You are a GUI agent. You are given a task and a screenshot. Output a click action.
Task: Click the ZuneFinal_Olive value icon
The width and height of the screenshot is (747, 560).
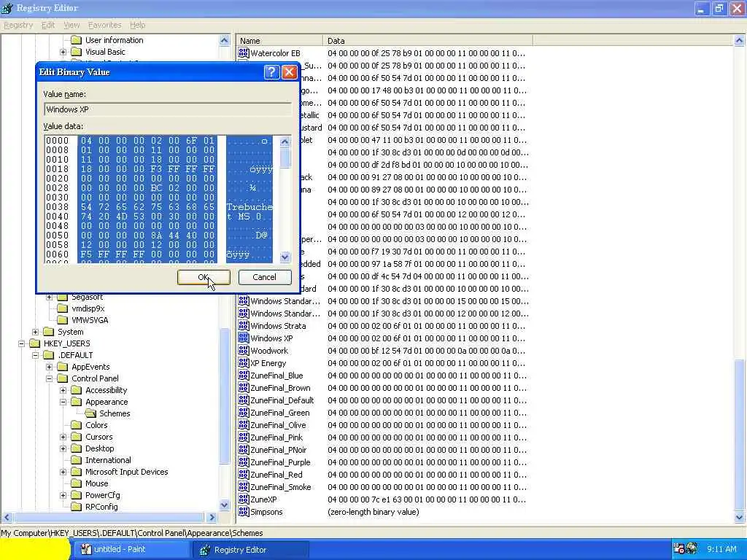tap(244, 425)
